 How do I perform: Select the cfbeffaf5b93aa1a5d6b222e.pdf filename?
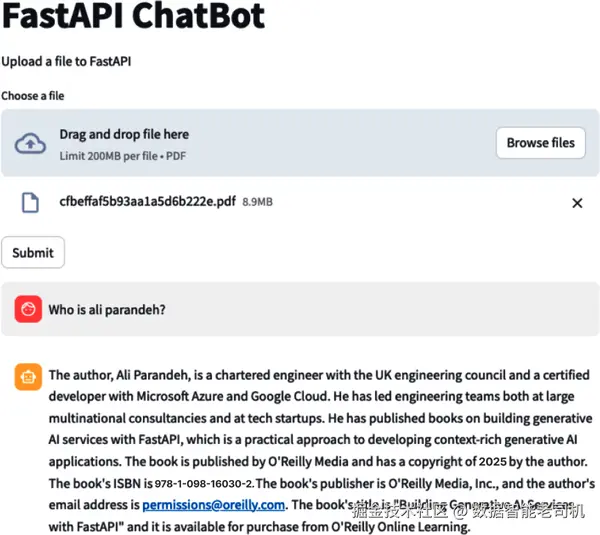pos(147,201)
